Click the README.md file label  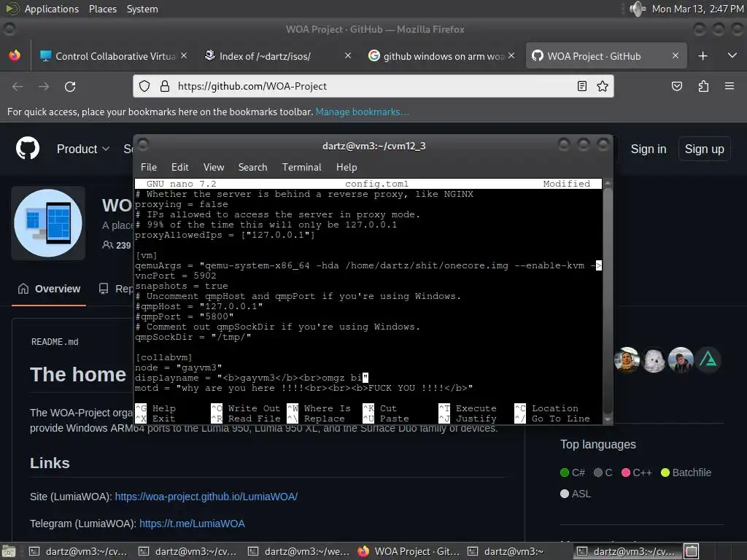[x=55, y=342]
